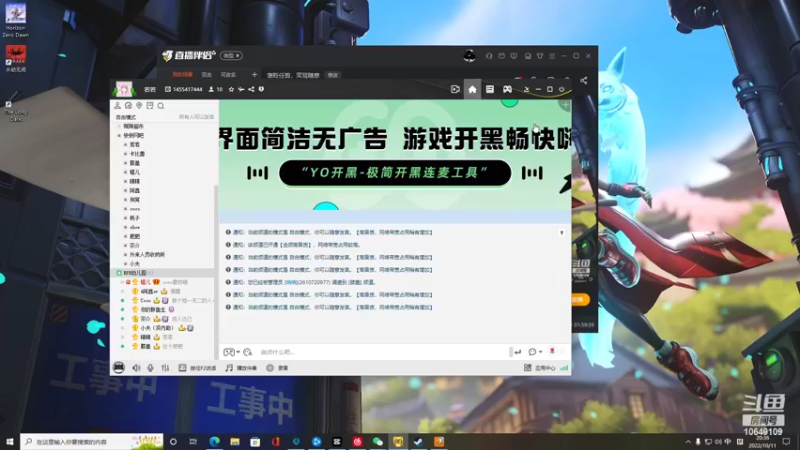Search members with magnifier icon in sidebar
Screen dimensions: 800x450
161,106
